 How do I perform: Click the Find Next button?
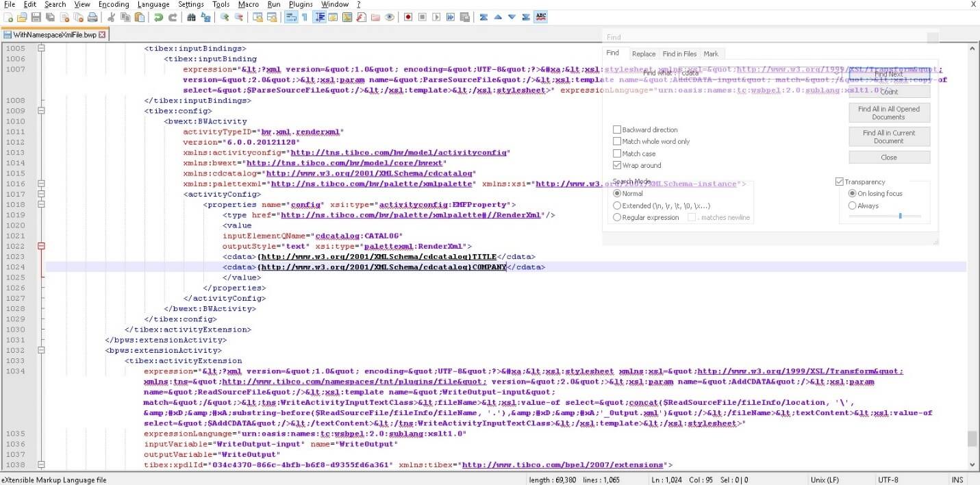tap(889, 74)
